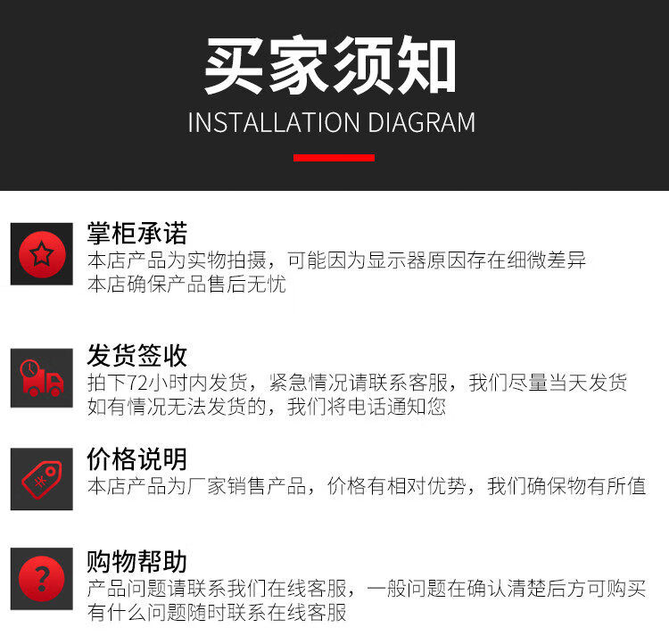Click the red bar under the subtitle
Screen dimensions: 669x644
334,158
